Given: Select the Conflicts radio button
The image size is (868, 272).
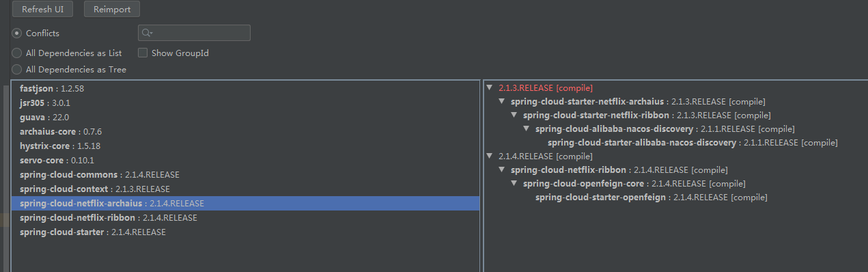Looking at the screenshot, I should (16, 33).
